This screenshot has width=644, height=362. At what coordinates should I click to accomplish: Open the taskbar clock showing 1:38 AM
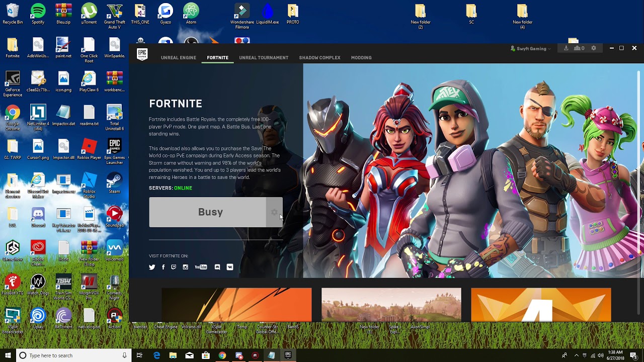pyautogui.click(x=615, y=355)
